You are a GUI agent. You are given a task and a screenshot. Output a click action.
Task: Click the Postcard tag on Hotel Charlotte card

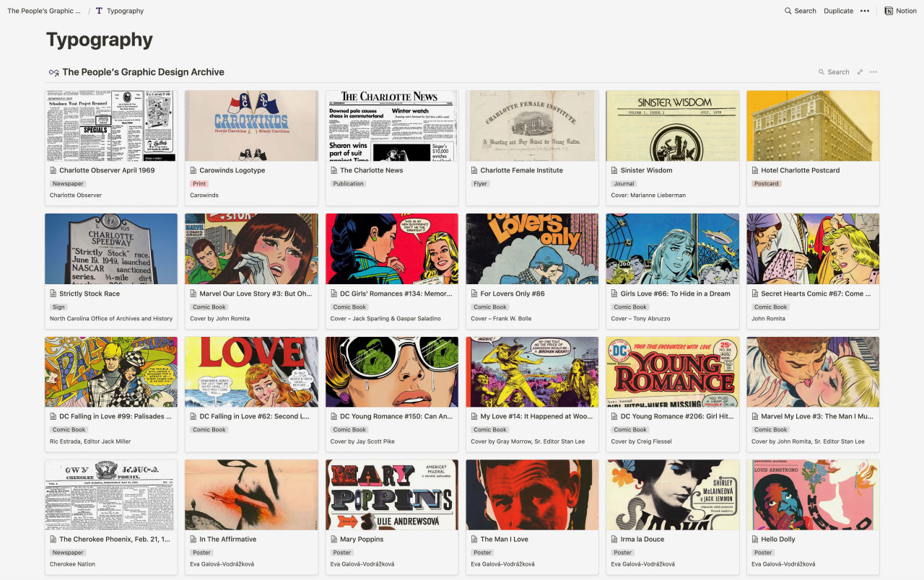767,184
